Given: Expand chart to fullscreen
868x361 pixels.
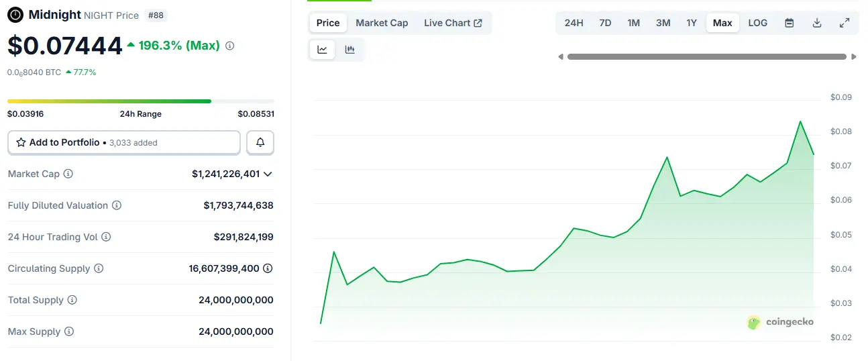Looking at the screenshot, I should 845,23.
